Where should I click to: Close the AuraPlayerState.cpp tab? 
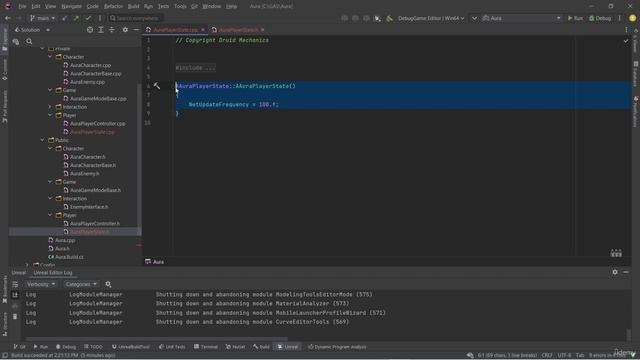[203, 30]
